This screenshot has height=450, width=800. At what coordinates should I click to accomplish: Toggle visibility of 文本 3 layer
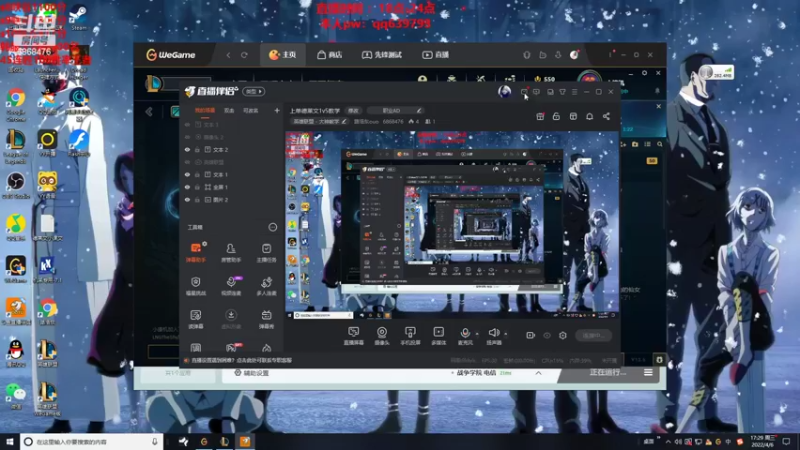(x=187, y=124)
